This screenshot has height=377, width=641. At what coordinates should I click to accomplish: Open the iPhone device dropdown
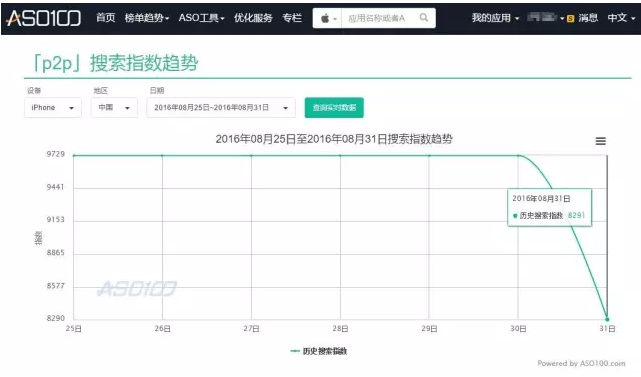coord(53,108)
